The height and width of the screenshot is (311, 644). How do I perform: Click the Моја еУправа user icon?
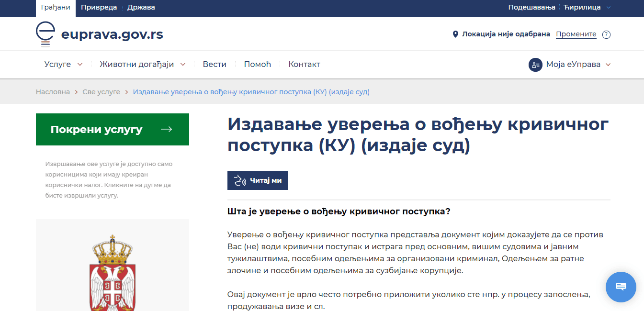point(535,65)
